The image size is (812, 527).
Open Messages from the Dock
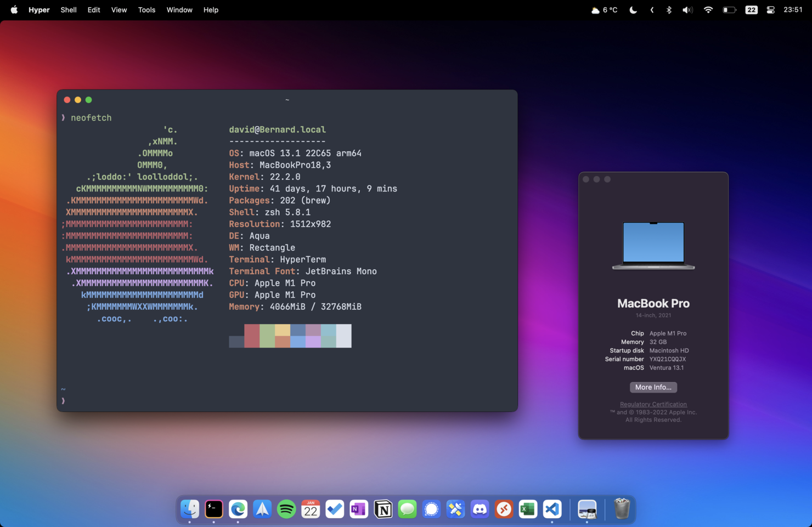click(x=407, y=509)
